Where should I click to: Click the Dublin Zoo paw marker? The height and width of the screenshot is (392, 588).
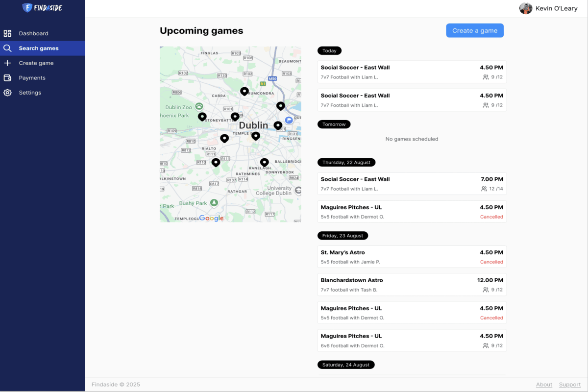[199, 106]
